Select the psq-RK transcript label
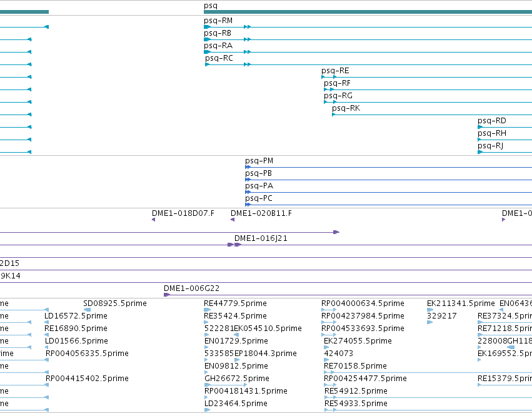 click(x=346, y=108)
